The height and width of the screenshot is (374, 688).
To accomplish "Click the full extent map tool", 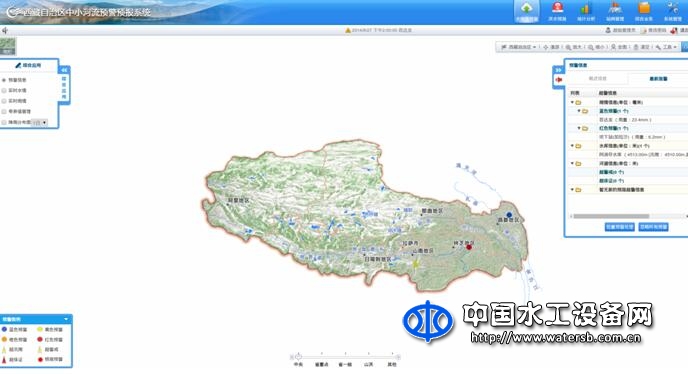I will 619,47.
